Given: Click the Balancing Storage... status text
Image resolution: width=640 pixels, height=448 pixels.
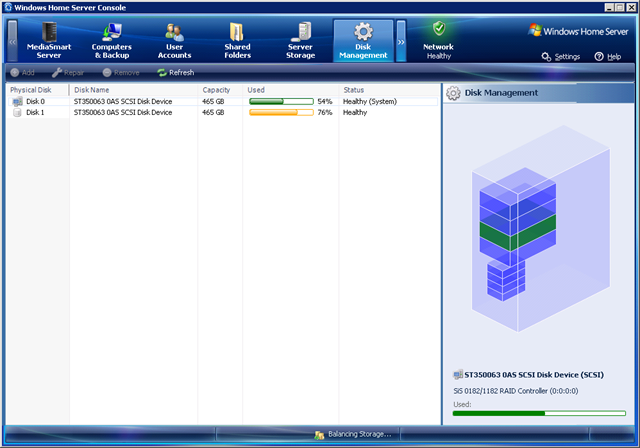Looking at the screenshot, I should tap(360, 434).
